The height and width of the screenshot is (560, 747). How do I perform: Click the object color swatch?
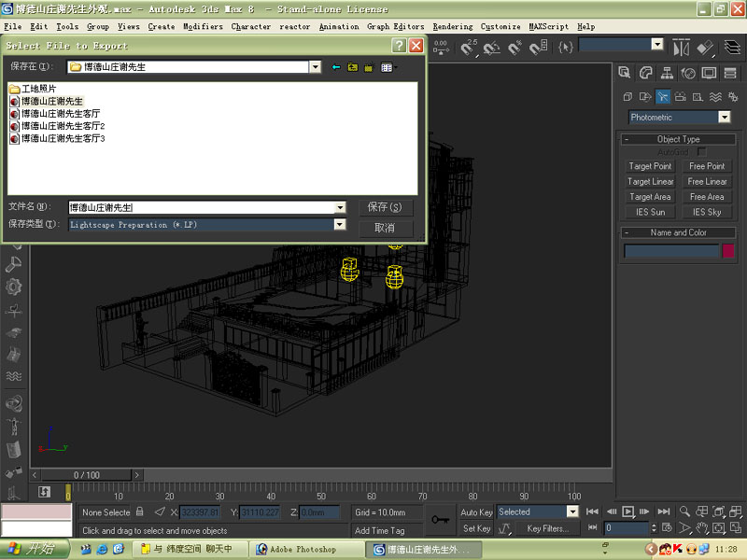tap(728, 251)
